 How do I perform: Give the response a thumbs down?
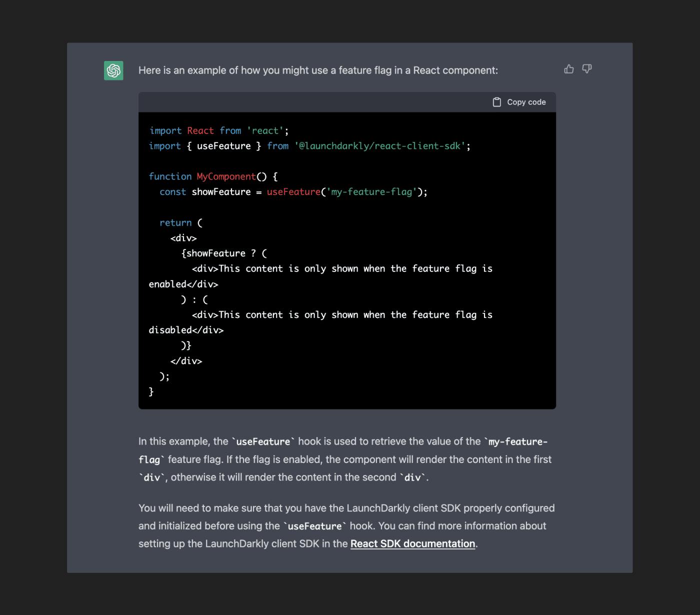(587, 69)
